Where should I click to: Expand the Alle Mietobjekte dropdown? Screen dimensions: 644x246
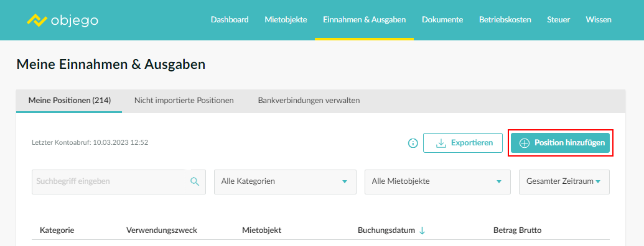pyautogui.click(x=437, y=181)
